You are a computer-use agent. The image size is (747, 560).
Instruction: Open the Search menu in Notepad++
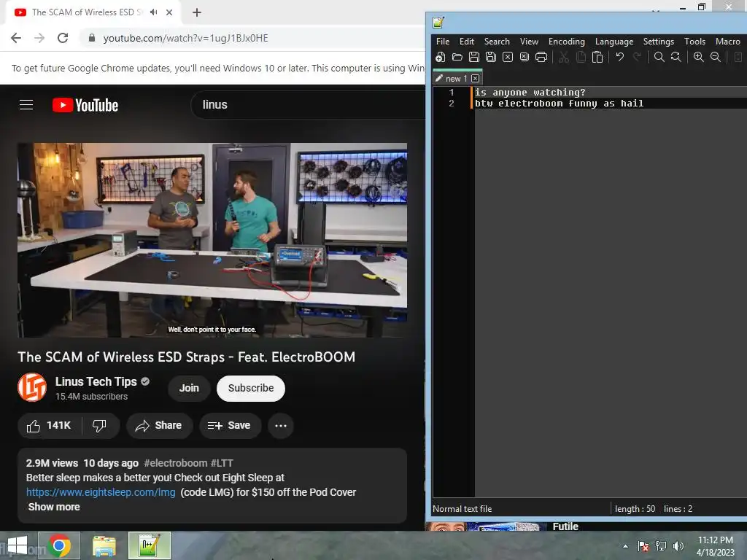pyautogui.click(x=497, y=42)
